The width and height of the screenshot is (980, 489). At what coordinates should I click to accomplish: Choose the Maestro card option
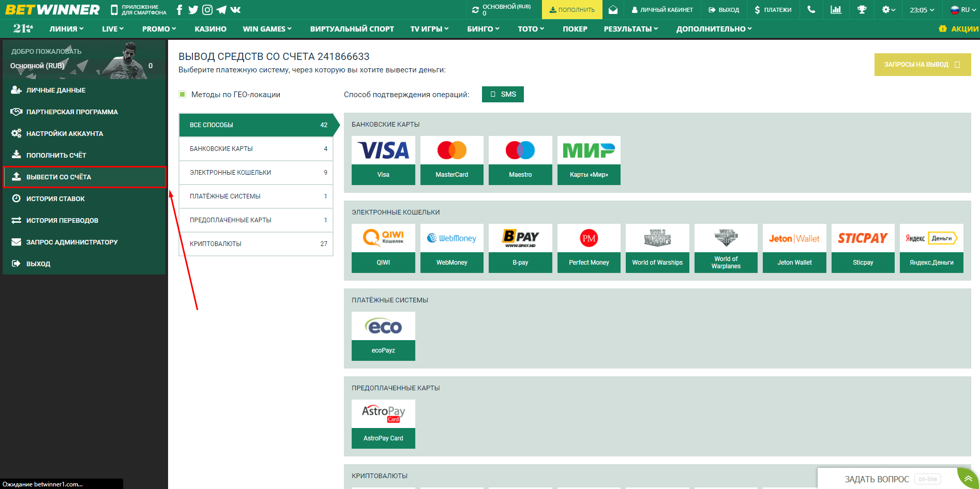520,160
